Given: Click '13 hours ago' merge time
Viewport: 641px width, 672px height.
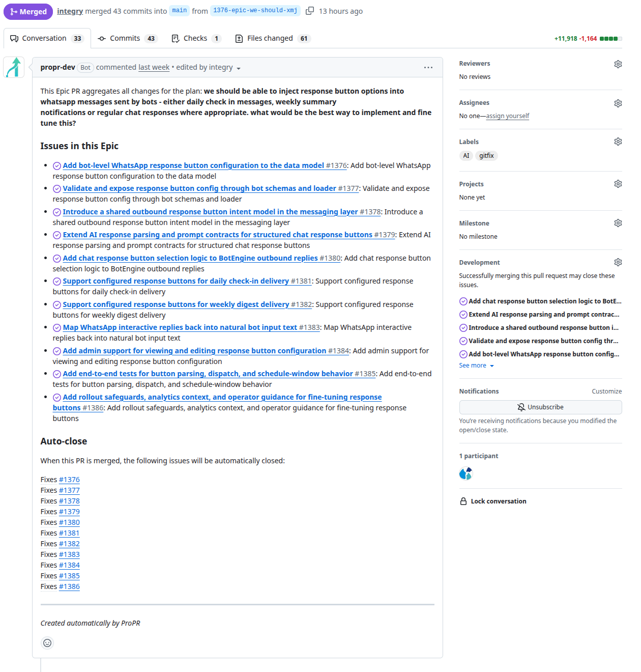Looking at the screenshot, I should 341,11.
